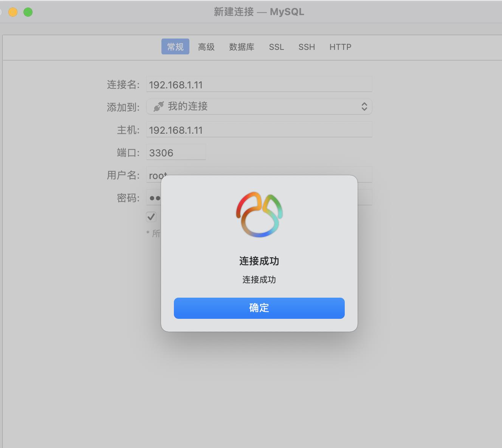Image resolution: width=502 pixels, height=448 pixels.
Task: Click the 连接名: label
Action: point(123,84)
